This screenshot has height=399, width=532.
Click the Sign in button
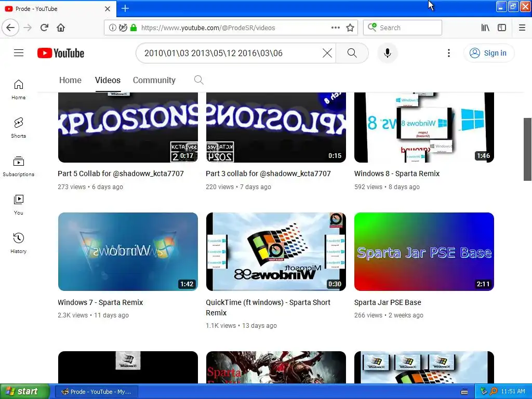[488, 53]
